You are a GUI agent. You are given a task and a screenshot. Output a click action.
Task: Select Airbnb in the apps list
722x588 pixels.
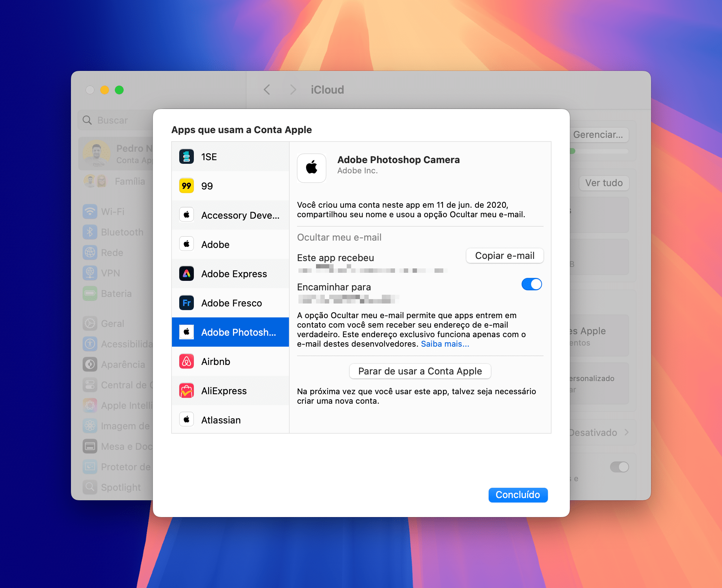coord(230,361)
